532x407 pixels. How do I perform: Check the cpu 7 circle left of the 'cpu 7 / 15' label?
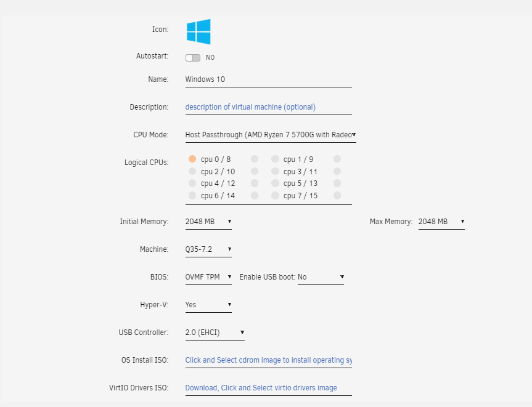(275, 196)
